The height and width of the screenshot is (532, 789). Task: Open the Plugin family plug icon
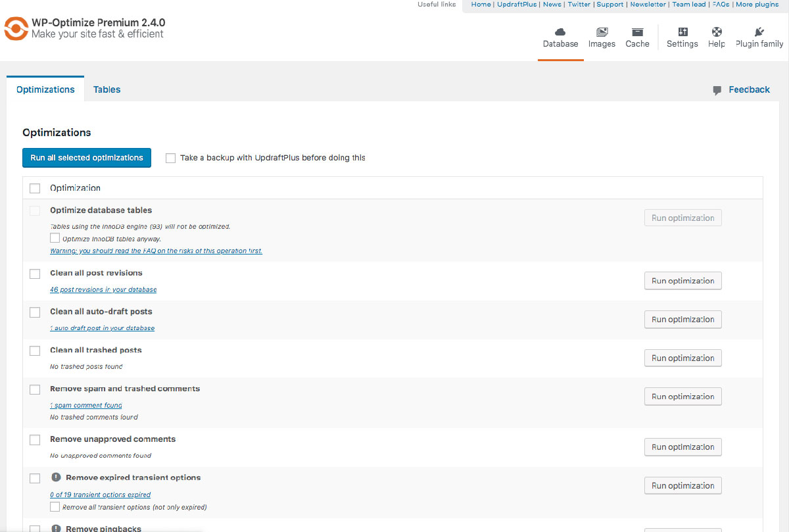[759, 32]
